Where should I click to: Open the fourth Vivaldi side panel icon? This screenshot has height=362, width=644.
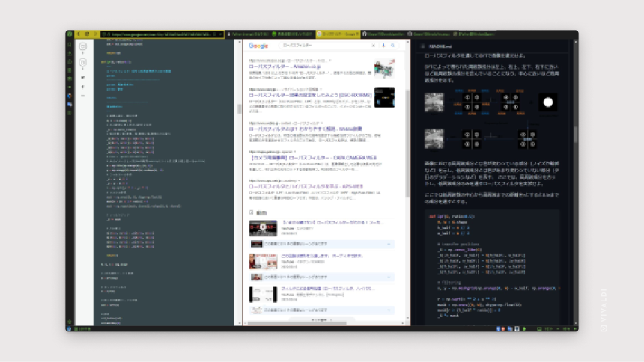click(70, 70)
